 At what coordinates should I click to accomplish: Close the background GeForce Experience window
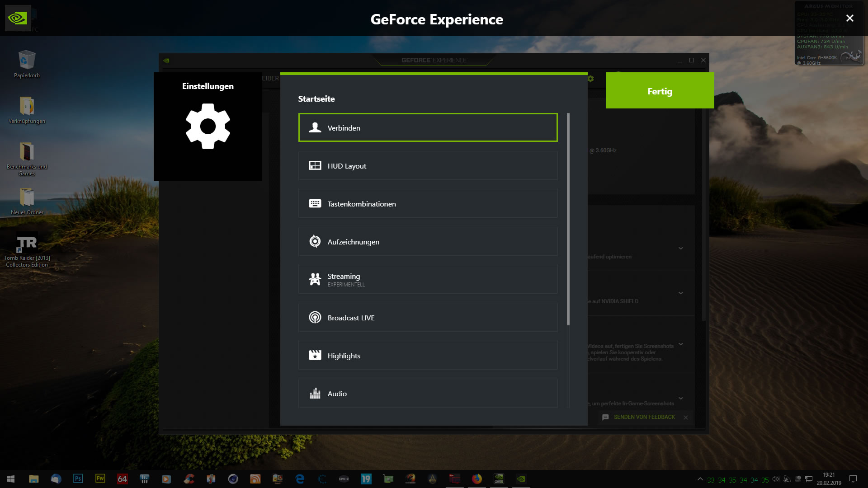tap(703, 60)
